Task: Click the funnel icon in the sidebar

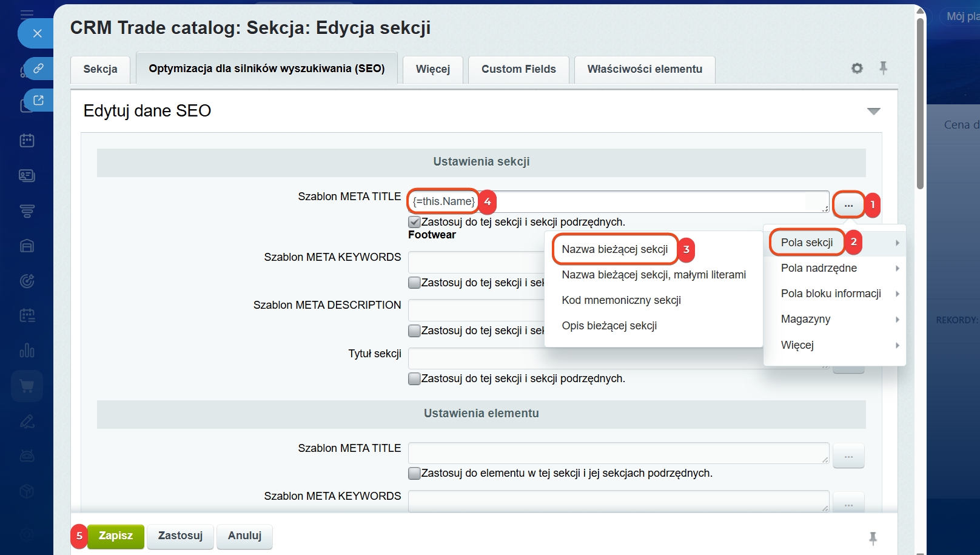Action: pyautogui.click(x=27, y=211)
